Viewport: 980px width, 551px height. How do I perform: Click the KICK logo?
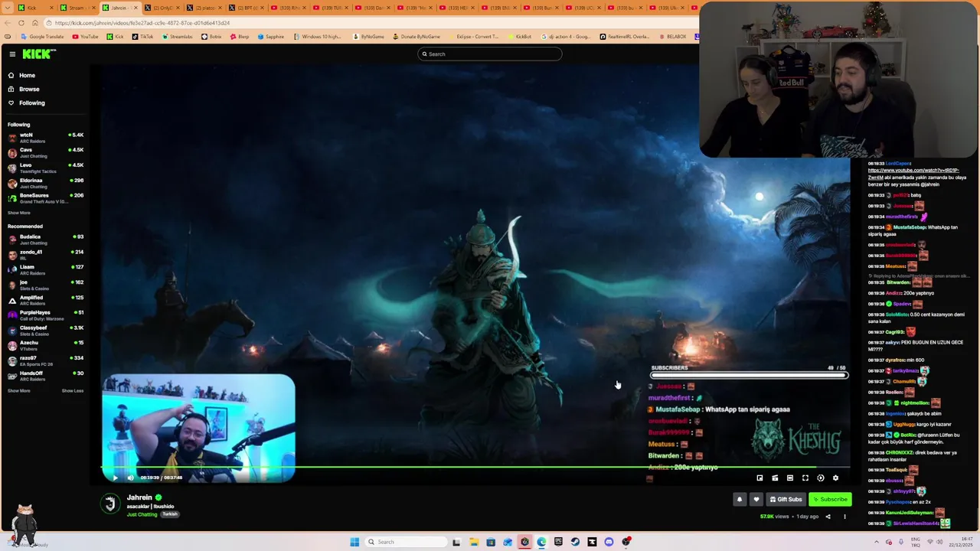click(39, 54)
